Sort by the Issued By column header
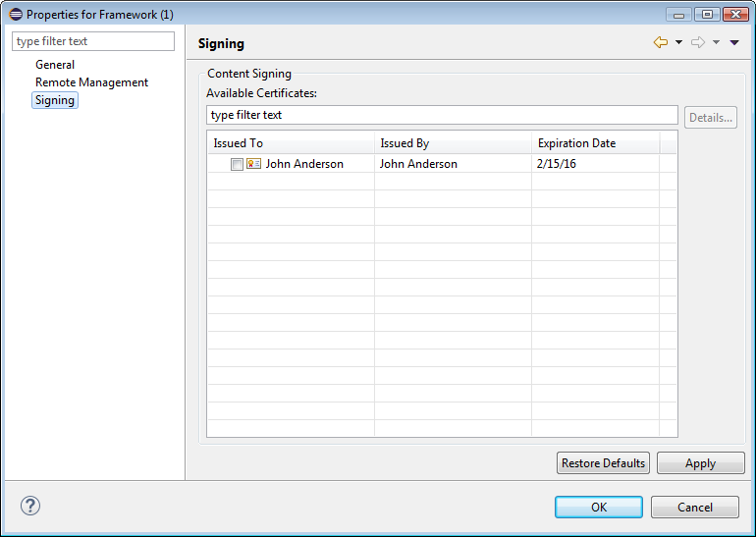 (x=452, y=143)
